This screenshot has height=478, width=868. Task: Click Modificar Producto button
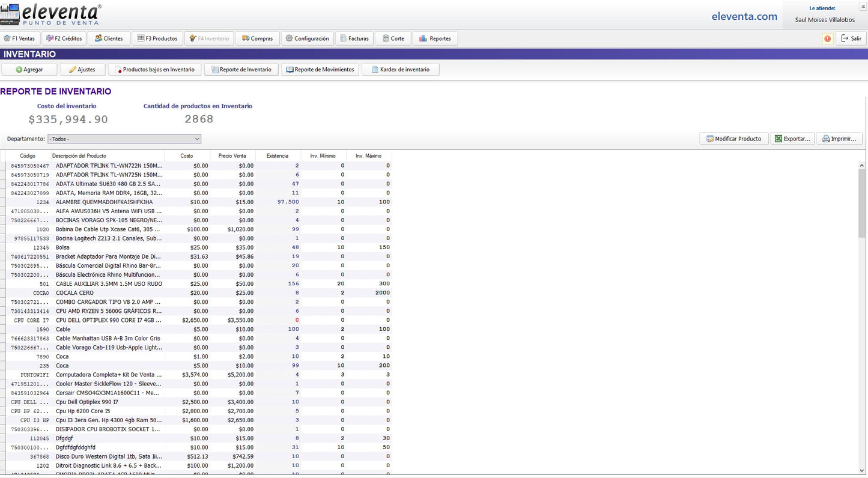tap(733, 139)
